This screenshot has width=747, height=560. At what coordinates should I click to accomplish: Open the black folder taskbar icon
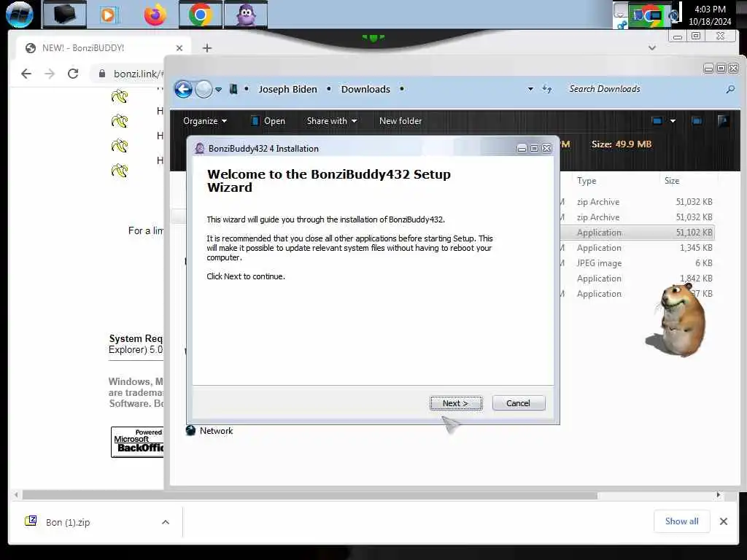pos(64,15)
